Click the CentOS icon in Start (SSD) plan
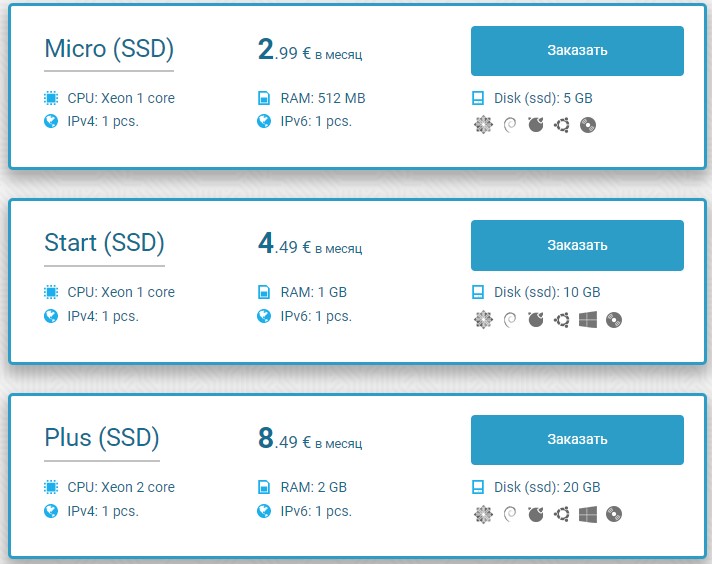 click(483, 320)
